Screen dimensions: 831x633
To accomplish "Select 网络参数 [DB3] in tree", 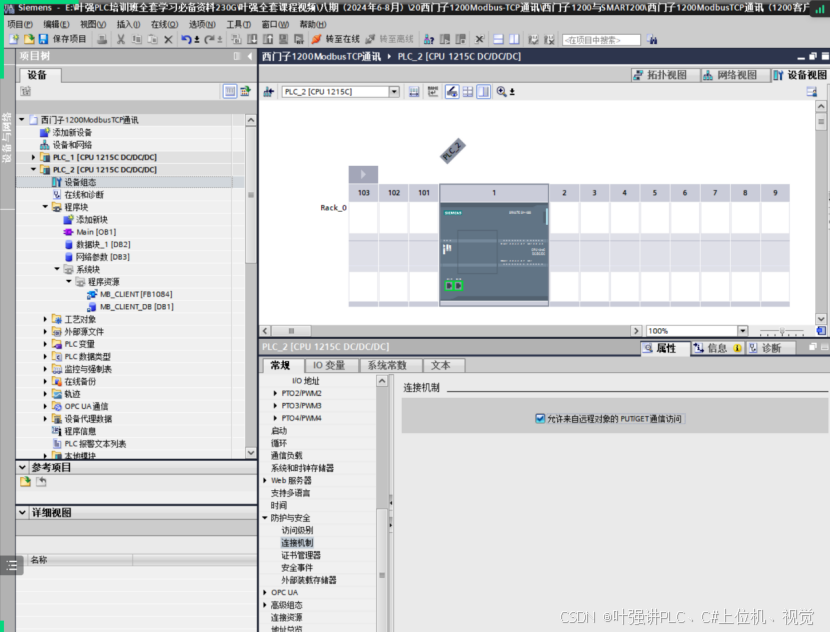I will [98, 257].
